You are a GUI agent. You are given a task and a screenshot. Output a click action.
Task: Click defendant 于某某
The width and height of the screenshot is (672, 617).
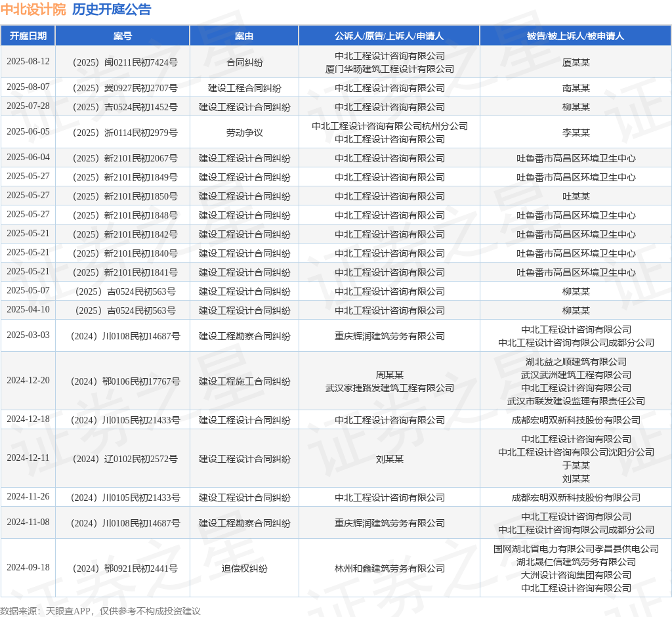click(x=576, y=465)
